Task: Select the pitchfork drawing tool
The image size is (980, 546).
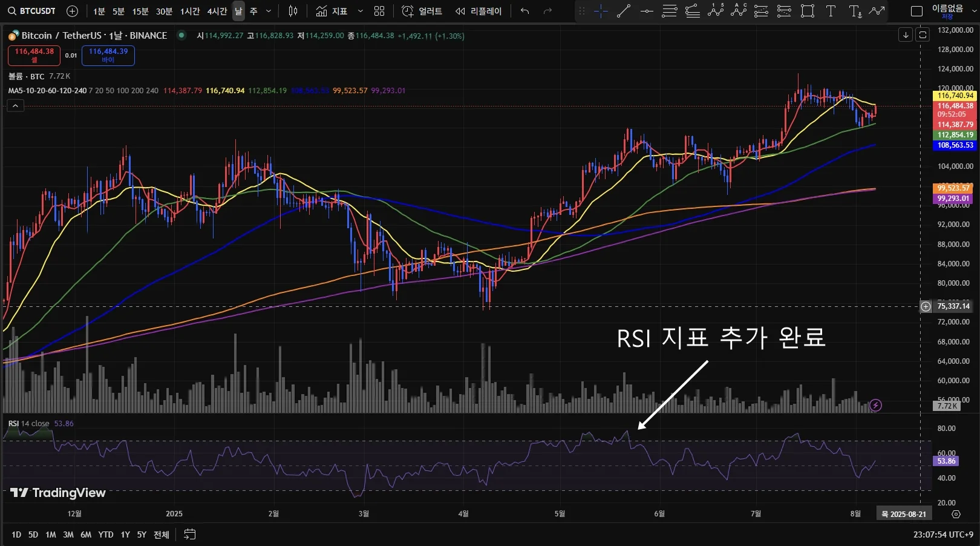Action: [x=693, y=11]
